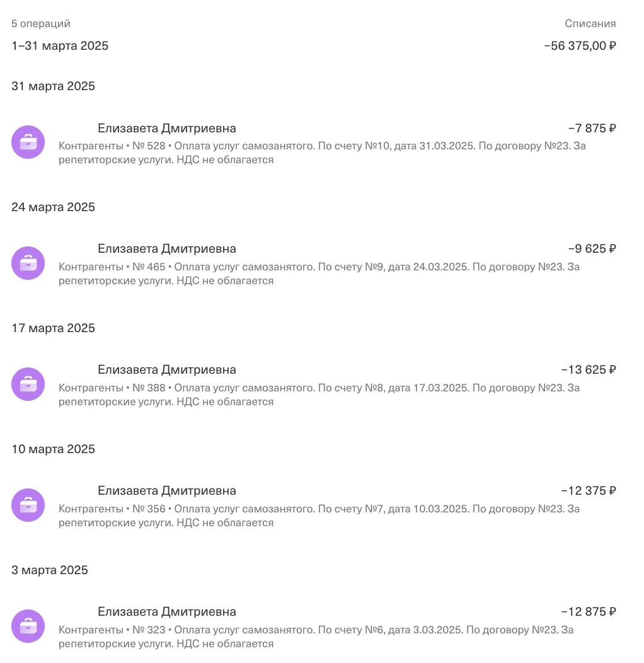Viewport: 644px width, 663px height.
Task: Open description of payment № 528
Action: (322, 153)
